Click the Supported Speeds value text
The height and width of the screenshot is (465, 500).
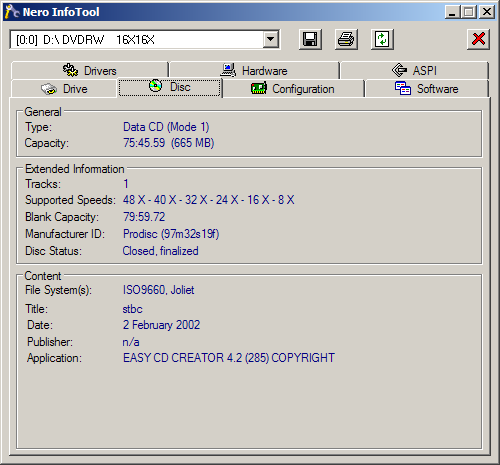208,200
